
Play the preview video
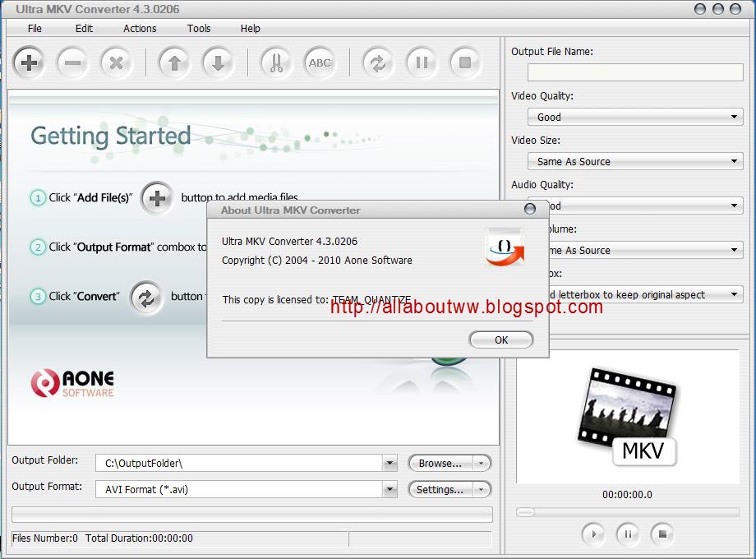593,534
